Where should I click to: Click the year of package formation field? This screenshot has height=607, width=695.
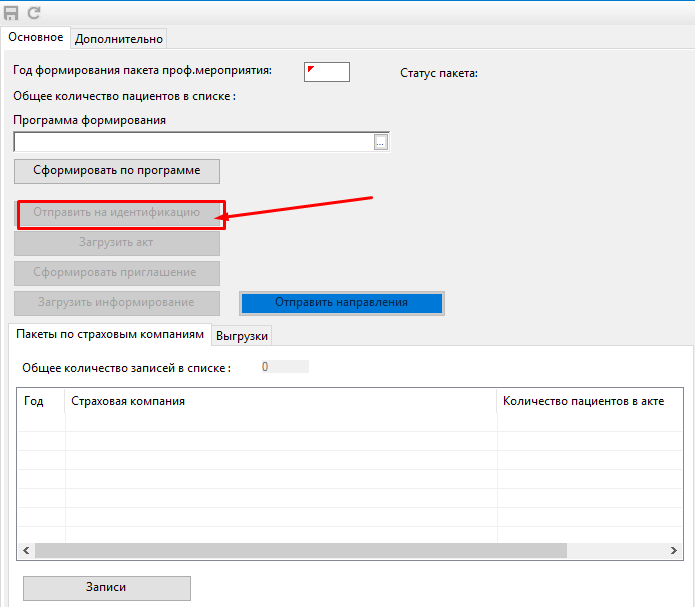click(x=327, y=71)
